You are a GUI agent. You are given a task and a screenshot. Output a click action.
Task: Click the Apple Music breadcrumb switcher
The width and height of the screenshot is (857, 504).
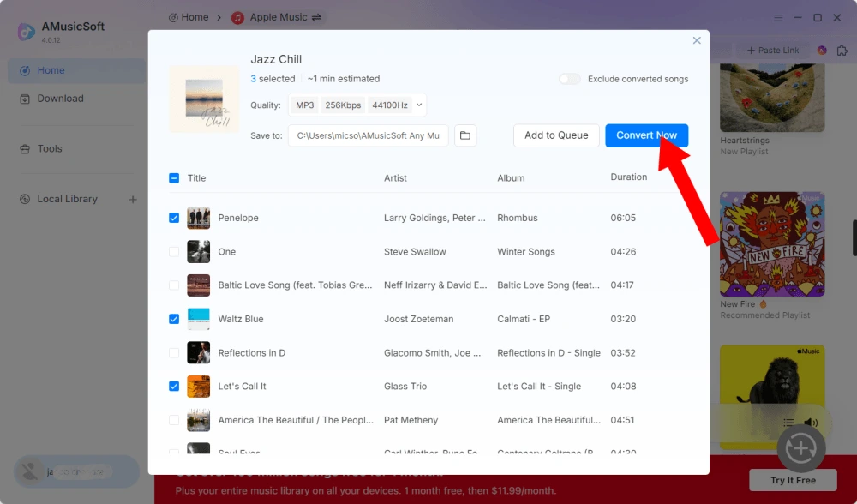[277, 17]
